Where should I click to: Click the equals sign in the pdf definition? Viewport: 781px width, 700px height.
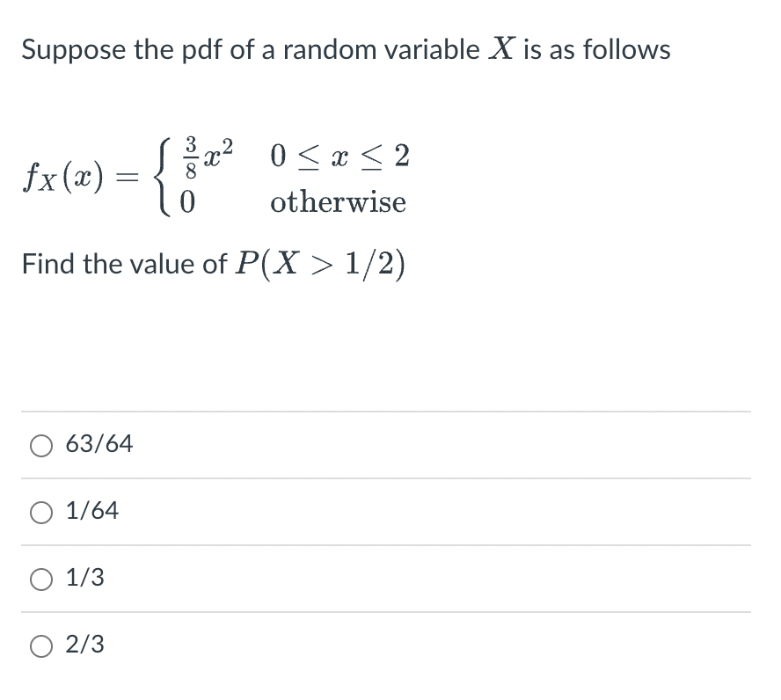(x=126, y=178)
